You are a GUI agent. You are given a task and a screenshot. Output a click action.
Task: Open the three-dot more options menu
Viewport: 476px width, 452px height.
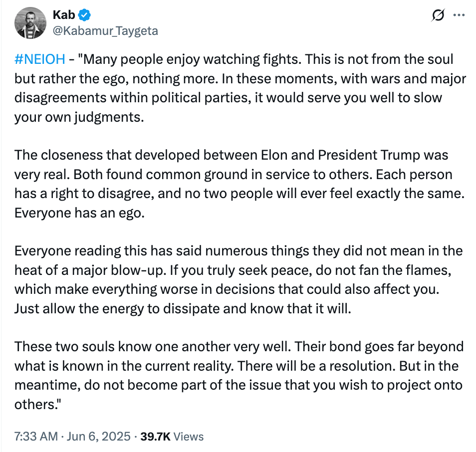tap(459, 15)
